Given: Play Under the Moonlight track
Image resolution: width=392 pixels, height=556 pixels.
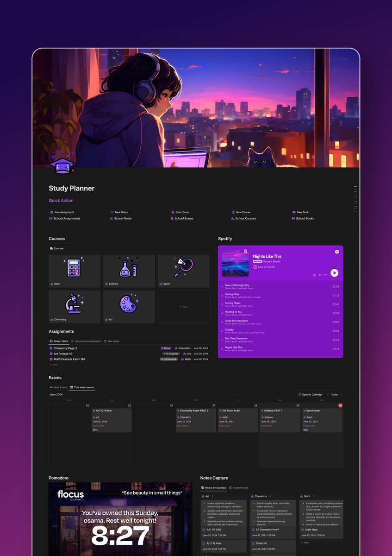Looking at the screenshot, I should [x=280, y=322].
